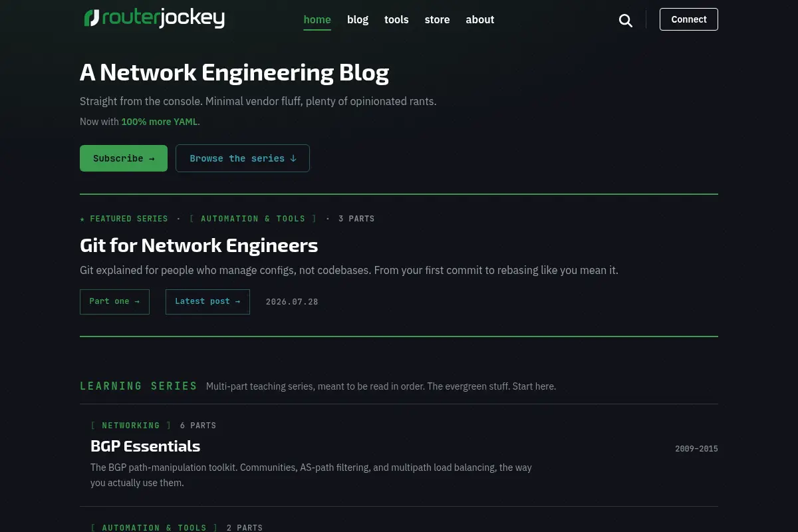The height and width of the screenshot is (532, 798).
Task: Click the Connect button
Action: [689, 19]
